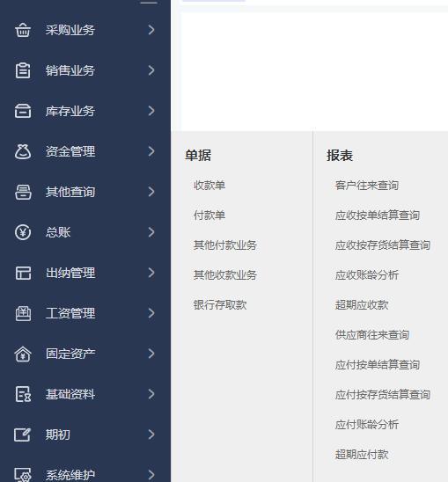Open 银行存取款 under 单据
Image resolution: width=448 pixels, height=482 pixels.
click(220, 305)
